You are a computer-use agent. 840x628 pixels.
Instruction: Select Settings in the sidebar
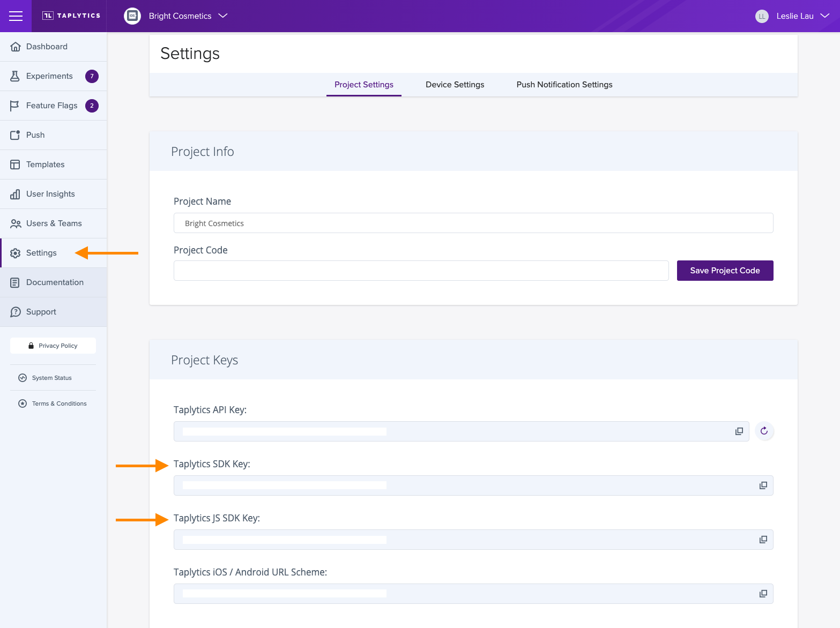click(54, 253)
